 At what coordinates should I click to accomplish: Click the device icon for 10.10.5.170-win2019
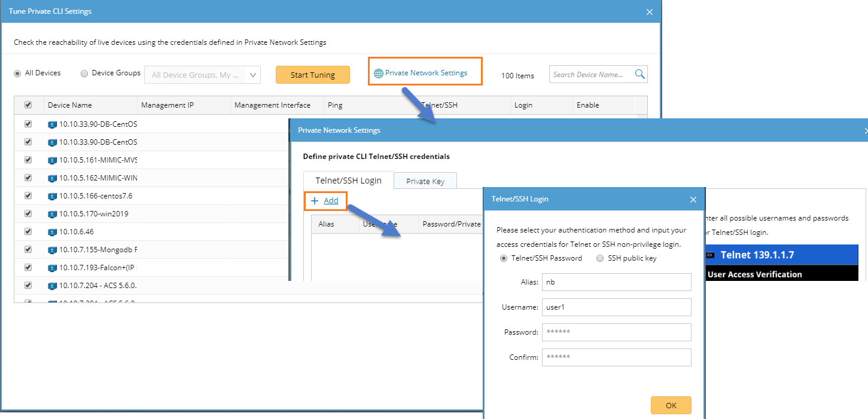pos(53,213)
